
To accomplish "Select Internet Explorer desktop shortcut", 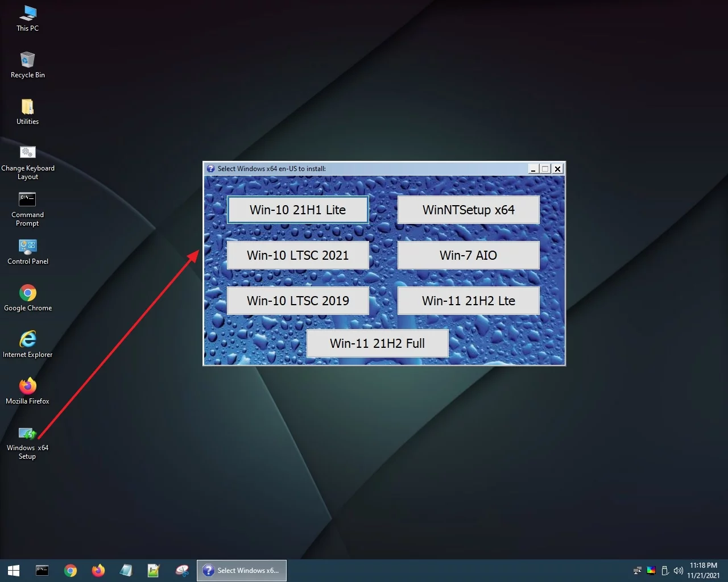I will click(27, 345).
